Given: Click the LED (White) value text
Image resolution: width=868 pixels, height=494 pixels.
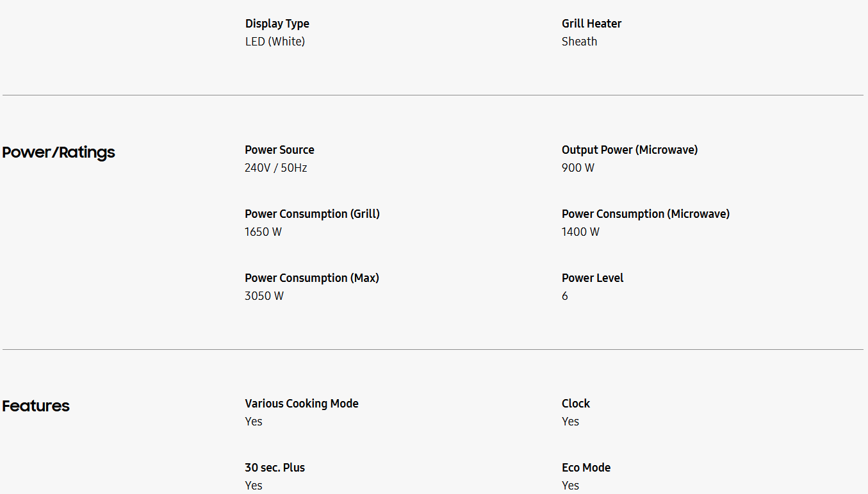Looking at the screenshot, I should click(275, 42).
